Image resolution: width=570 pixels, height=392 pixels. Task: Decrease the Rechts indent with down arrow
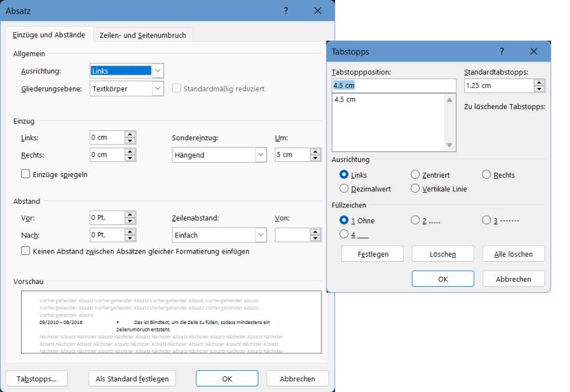click(130, 158)
